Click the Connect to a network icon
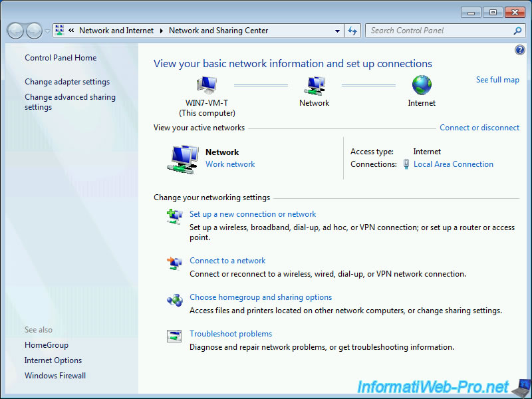 point(174,263)
